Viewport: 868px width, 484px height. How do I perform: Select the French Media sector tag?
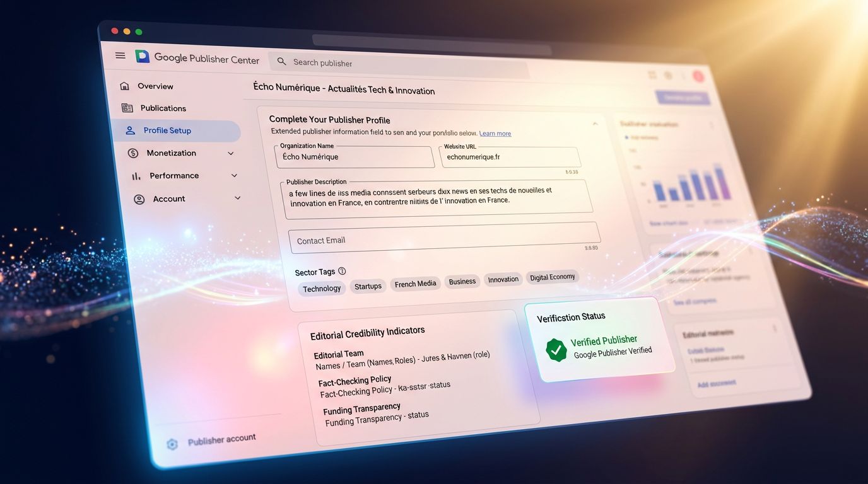click(x=415, y=284)
